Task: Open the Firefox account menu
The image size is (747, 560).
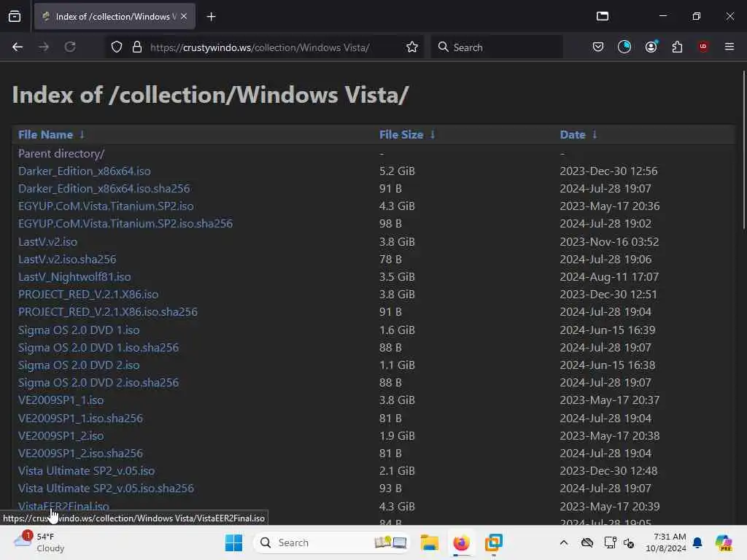Action: [651, 47]
